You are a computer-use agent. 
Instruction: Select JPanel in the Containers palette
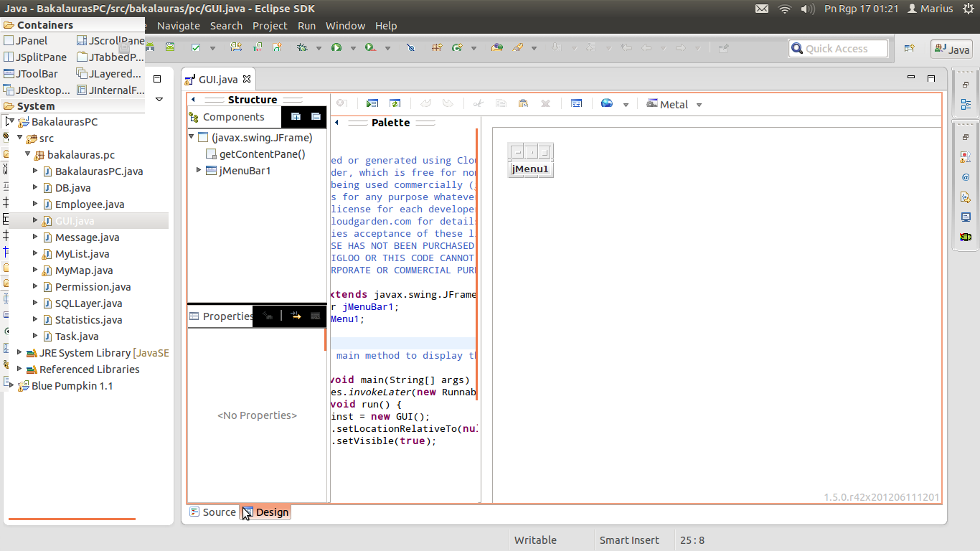pos(26,41)
